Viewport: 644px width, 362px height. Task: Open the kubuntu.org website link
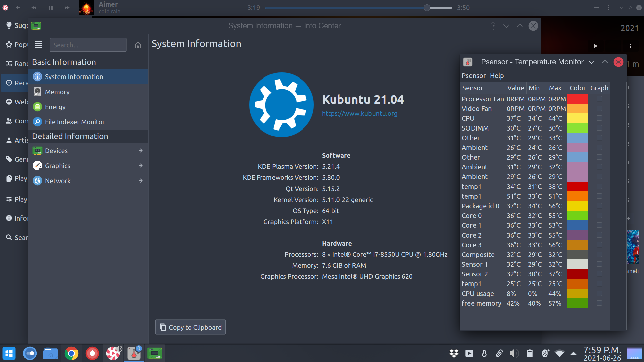(x=359, y=113)
